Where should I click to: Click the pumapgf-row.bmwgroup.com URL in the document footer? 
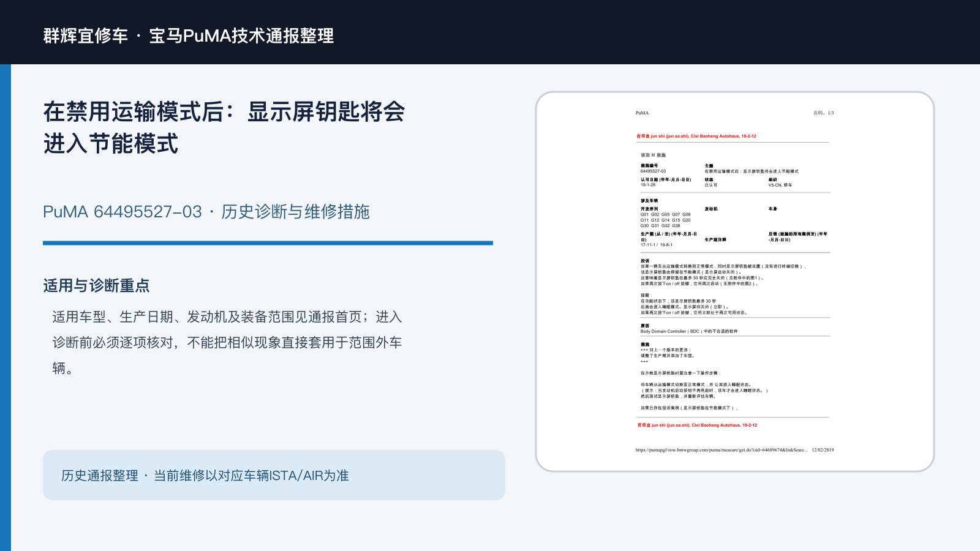point(722,450)
